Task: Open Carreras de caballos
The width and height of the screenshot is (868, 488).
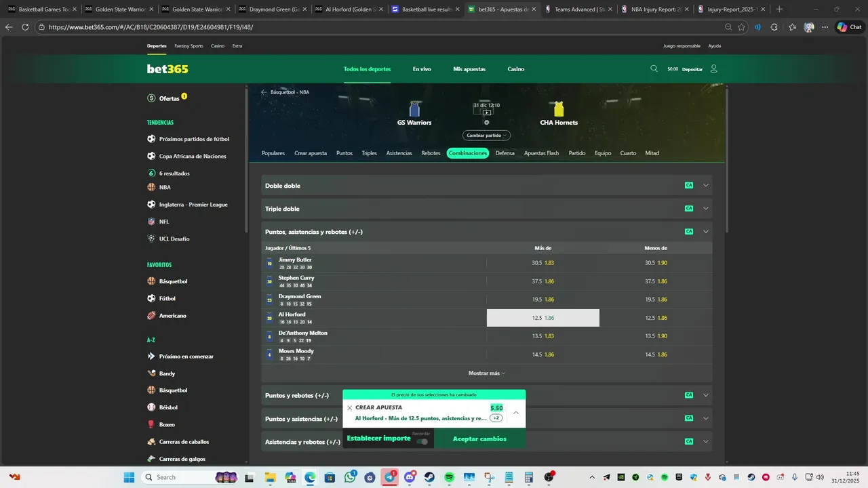Action: [178, 441]
